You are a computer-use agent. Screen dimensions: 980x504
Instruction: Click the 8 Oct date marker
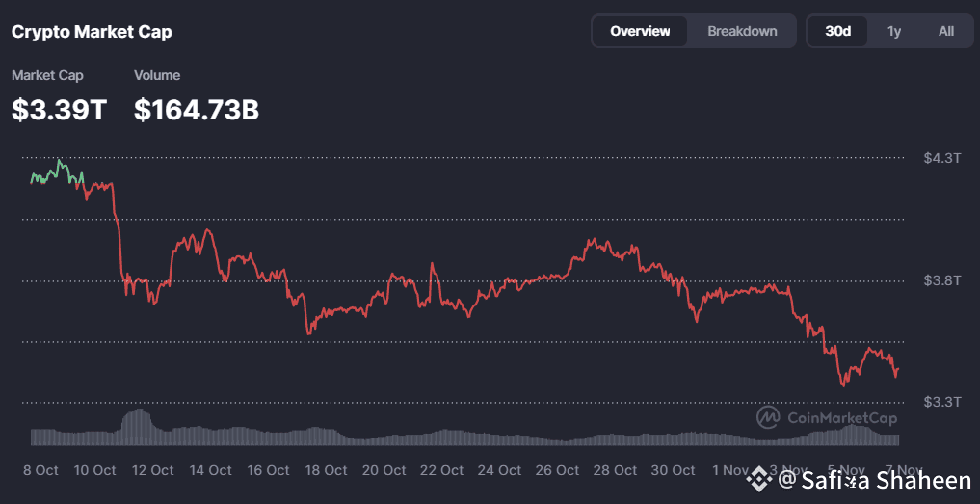tap(40, 470)
